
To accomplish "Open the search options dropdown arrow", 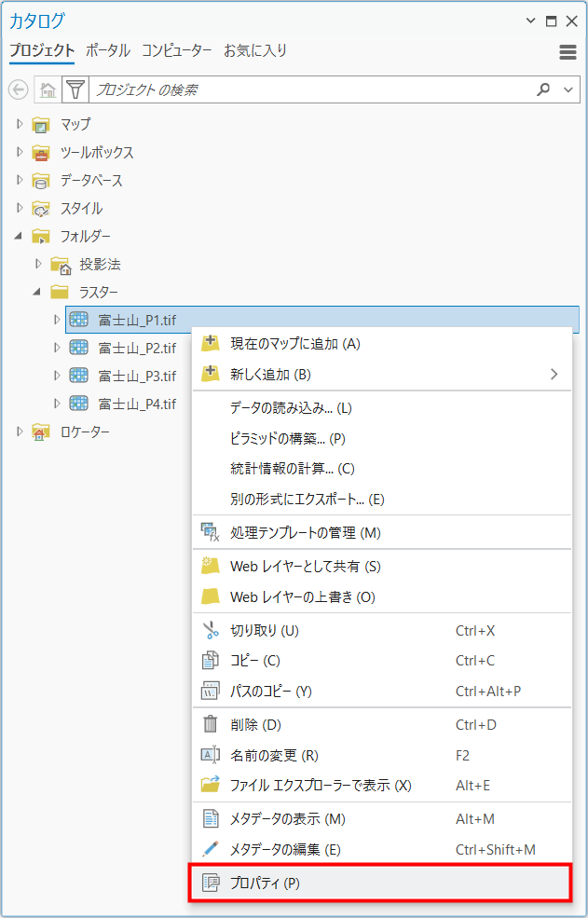I will (569, 90).
